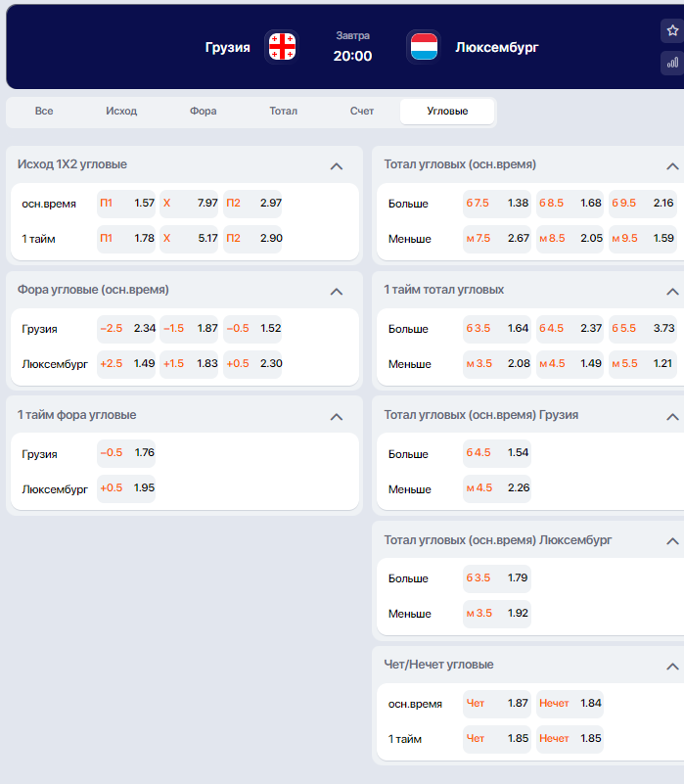Click the Georgia flag icon

pos(282,47)
